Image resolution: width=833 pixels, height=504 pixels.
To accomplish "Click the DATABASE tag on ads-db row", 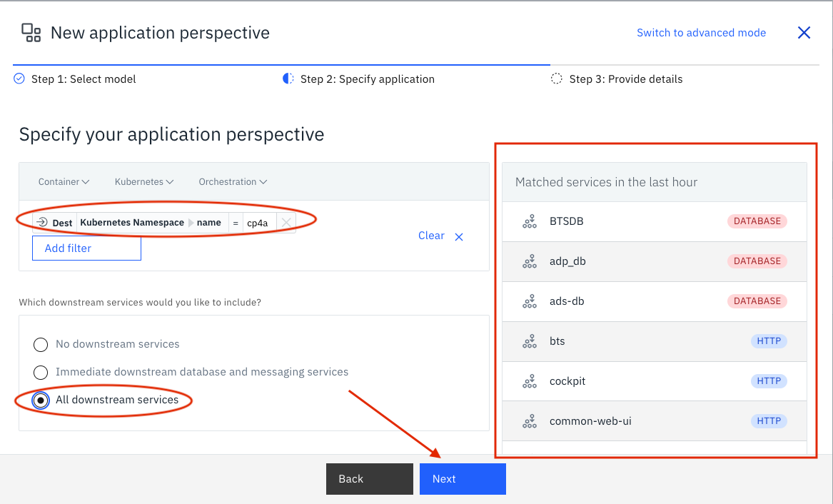I will click(757, 301).
